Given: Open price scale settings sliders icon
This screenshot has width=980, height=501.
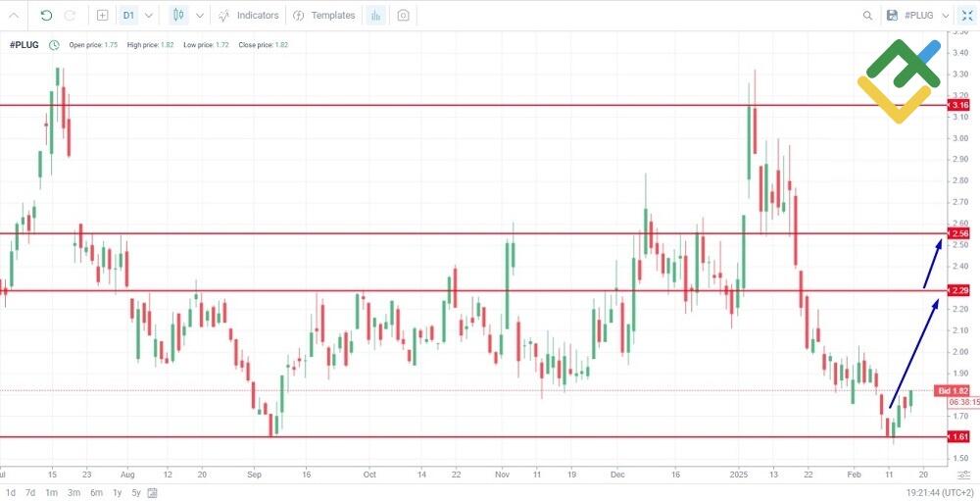Looking at the screenshot, I should [x=965, y=475].
